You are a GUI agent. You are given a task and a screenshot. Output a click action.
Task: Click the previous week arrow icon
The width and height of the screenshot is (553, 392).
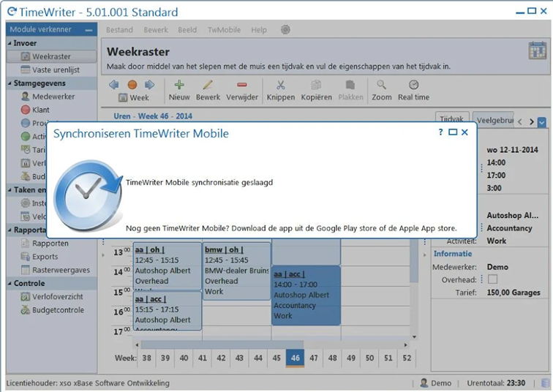pyautogui.click(x=113, y=85)
